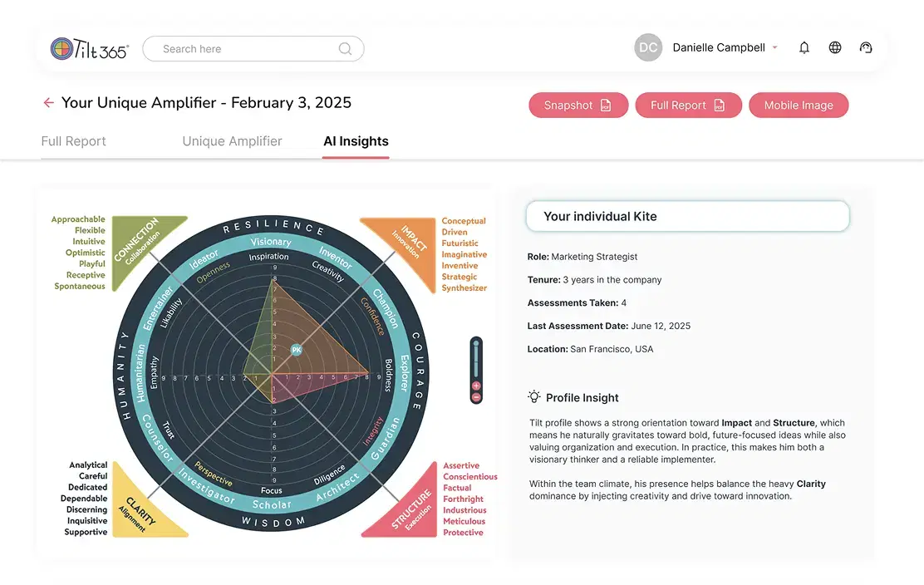This screenshot has width=924, height=585.
Task: Click the Tilt365 logo
Action: [90, 49]
